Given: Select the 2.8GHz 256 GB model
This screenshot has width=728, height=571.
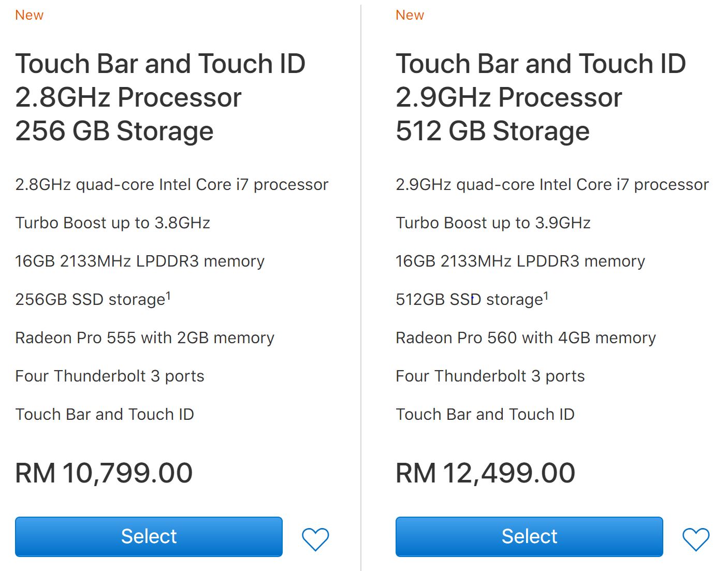Looking at the screenshot, I should (x=149, y=536).
